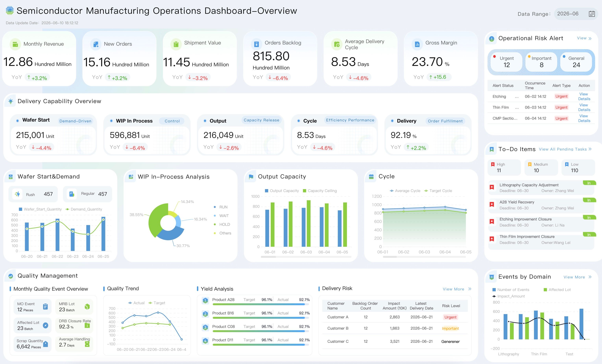Click the Orders Backlog icon
This screenshot has height=364, width=602.
[256, 44]
